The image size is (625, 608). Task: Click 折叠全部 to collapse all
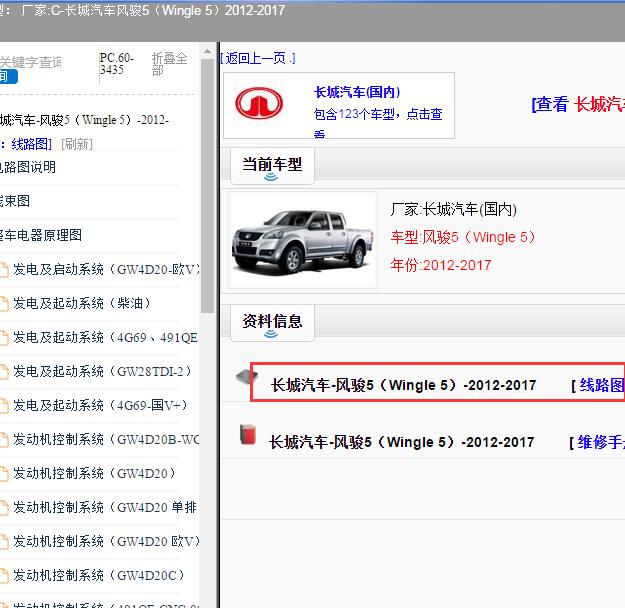pyautogui.click(x=169, y=64)
